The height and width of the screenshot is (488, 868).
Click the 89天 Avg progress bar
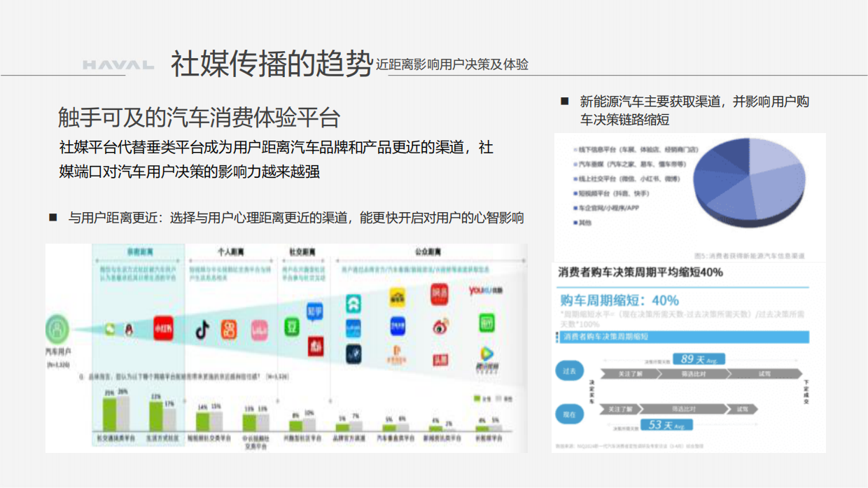pyautogui.click(x=698, y=358)
